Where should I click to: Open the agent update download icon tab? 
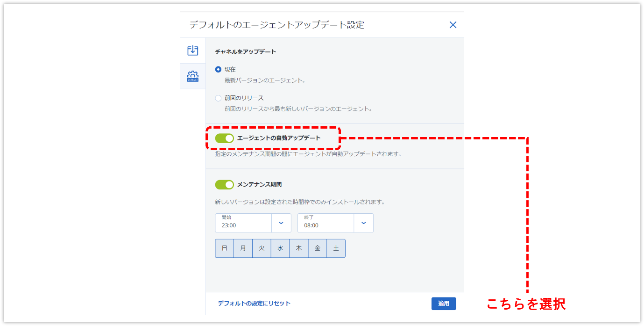pyautogui.click(x=192, y=51)
